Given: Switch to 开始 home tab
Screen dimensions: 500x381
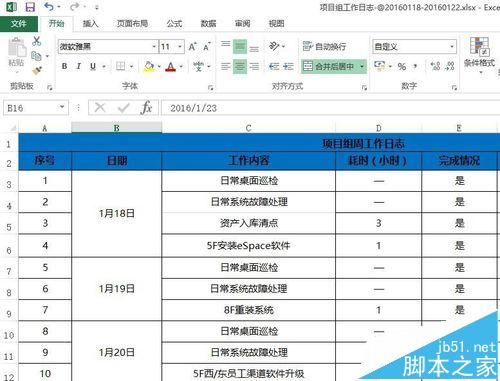Looking at the screenshot, I should point(56,23).
